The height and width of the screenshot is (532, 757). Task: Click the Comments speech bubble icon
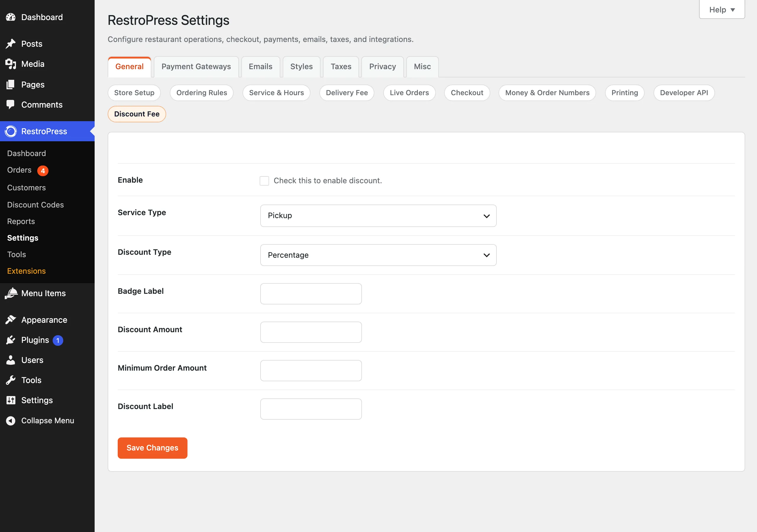[x=11, y=105]
